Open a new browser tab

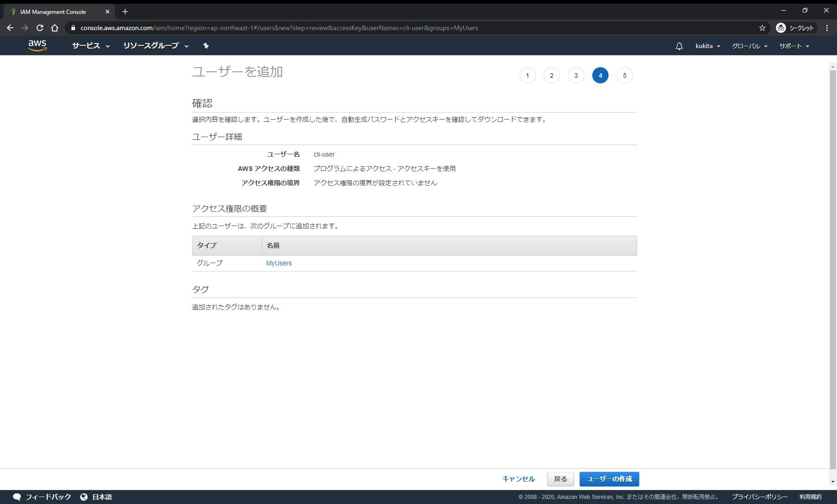tap(125, 12)
